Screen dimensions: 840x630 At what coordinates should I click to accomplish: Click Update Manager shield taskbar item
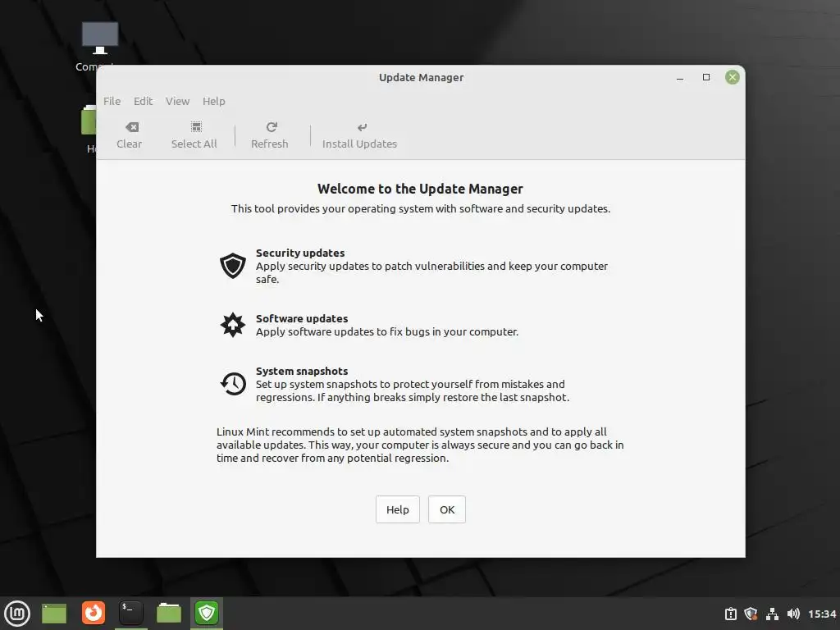click(x=206, y=613)
